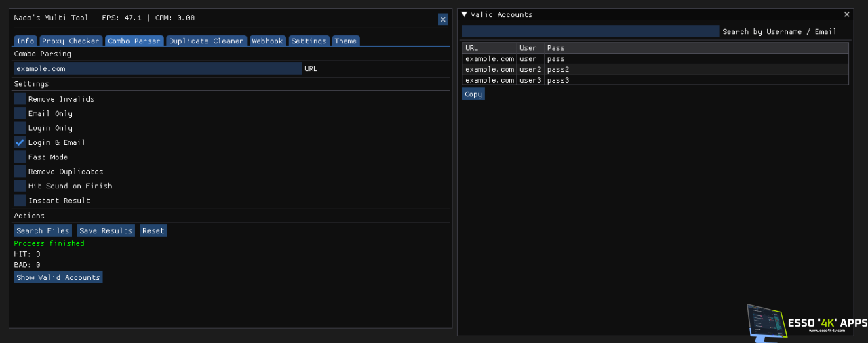Screen dimensions: 868x343
Task: Enable Hit Sound on Finish
Action: [x=20, y=186]
